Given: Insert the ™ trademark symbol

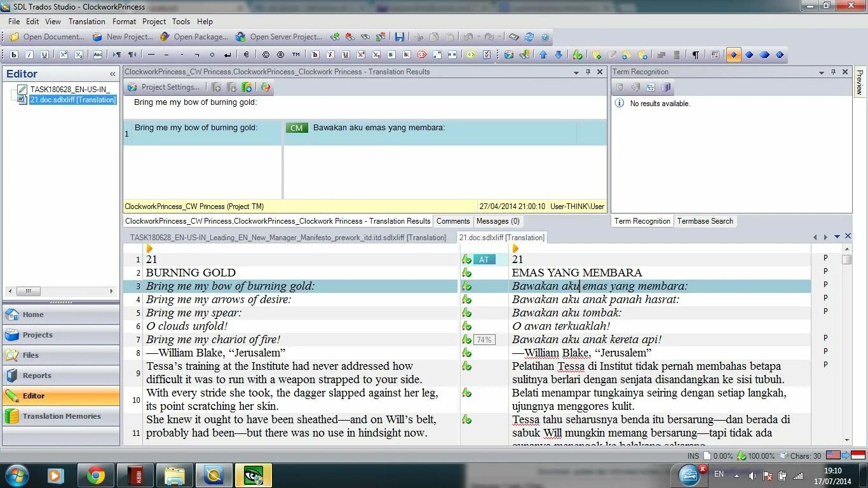Looking at the screenshot, I should click(x=296, y=55).
